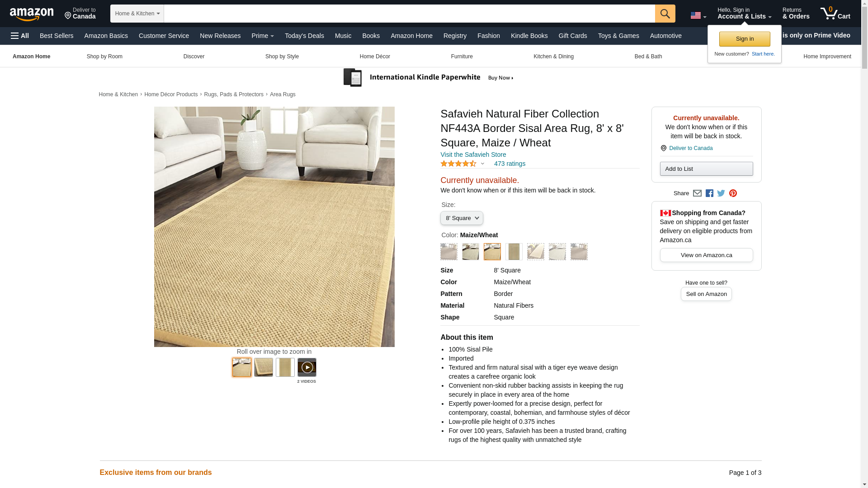Screen dimensions: 868x488
Task: Open the country flag language selector
Action: point(698,16)
